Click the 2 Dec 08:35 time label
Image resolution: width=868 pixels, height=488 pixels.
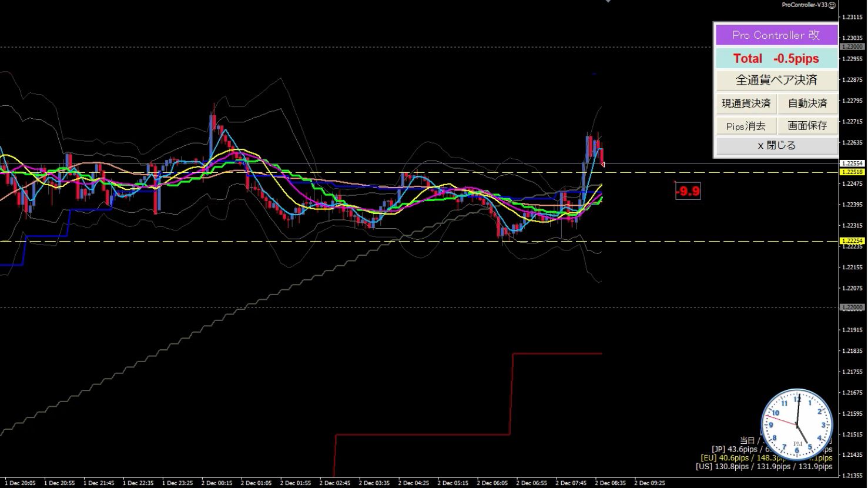coord(611,483)
